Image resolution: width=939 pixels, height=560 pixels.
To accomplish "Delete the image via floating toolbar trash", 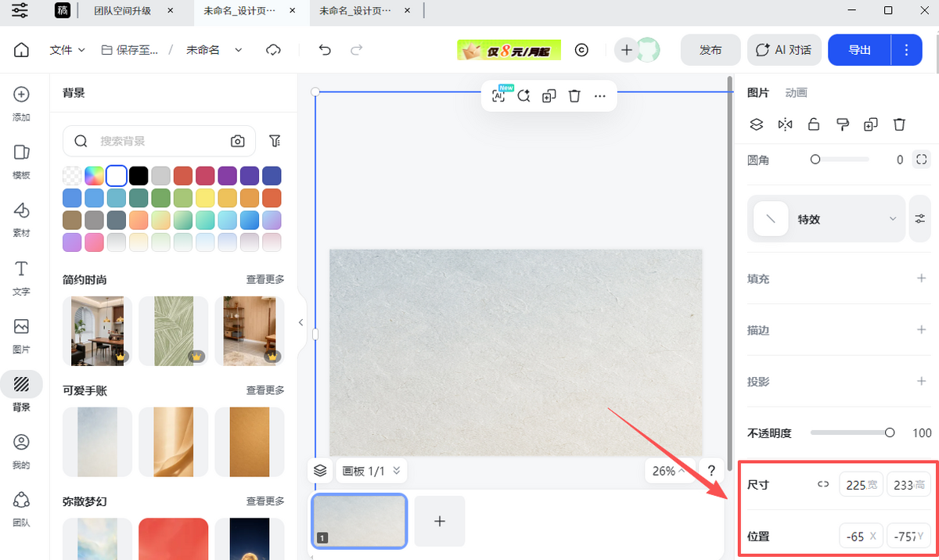I will tap(574, 95).
